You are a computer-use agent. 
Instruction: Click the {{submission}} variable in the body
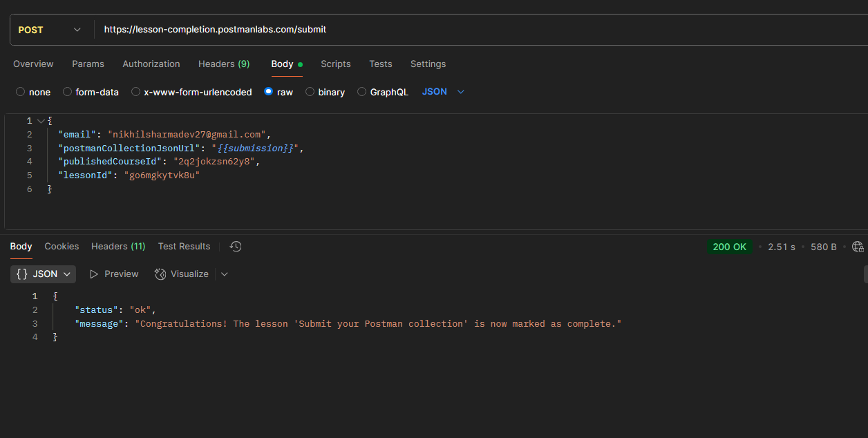point(255,148)
